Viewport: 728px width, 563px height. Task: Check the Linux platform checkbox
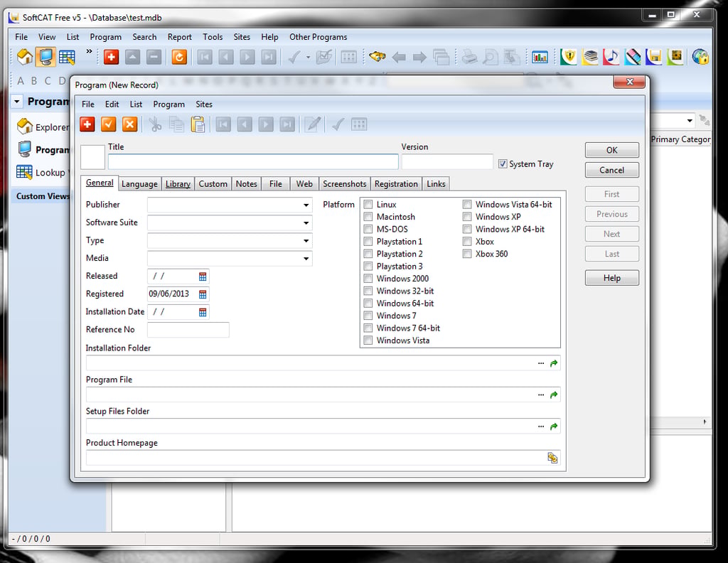pos(368,204)
